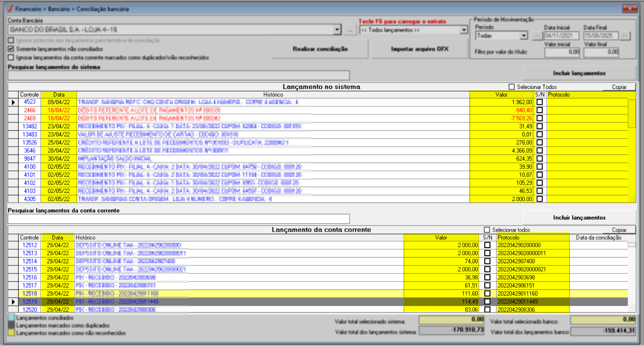This screenshot has height=346, width=644.
Task: Click the previous period double-arrow button
Action: tap(537, 36)
